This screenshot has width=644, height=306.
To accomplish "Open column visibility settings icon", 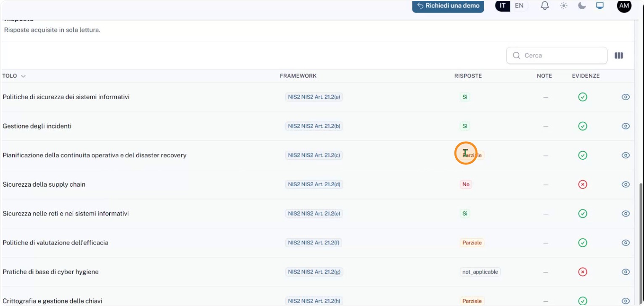I will [619, 55].
